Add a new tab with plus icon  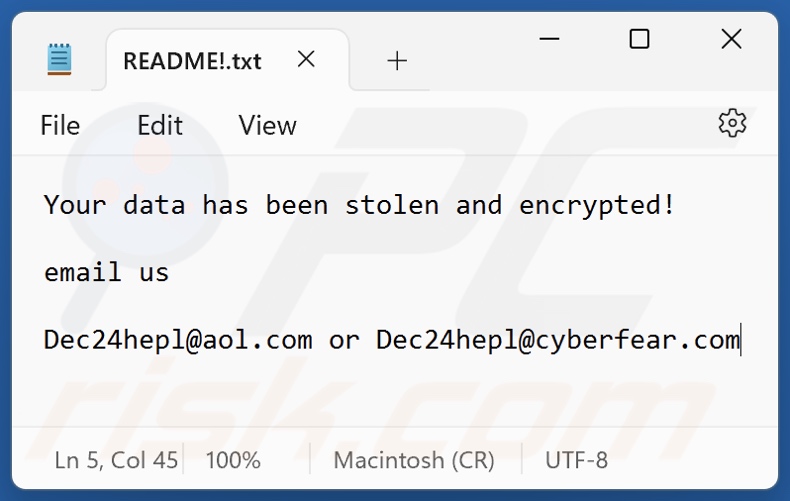(397, 61)
